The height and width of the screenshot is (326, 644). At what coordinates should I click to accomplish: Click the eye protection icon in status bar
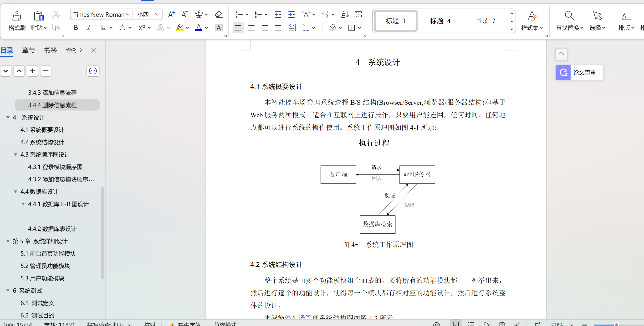click(x=436, y=324)
